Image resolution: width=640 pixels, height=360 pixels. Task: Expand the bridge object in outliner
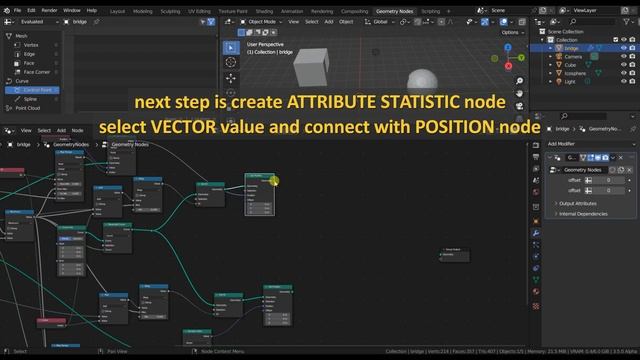550,48
